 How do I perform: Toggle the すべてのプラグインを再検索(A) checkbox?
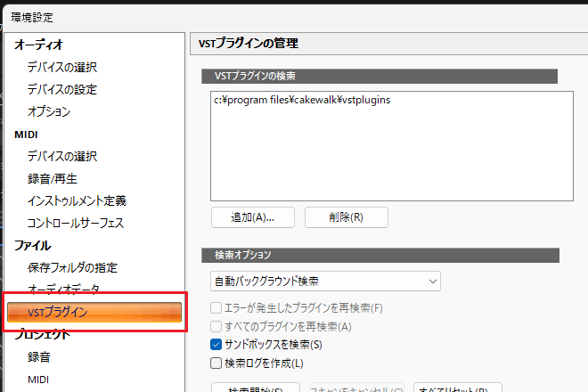tap(215, 326)
